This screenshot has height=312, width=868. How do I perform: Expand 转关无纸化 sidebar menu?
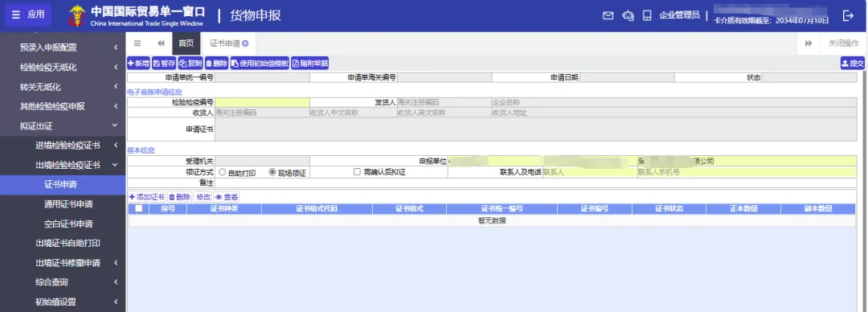63,87
